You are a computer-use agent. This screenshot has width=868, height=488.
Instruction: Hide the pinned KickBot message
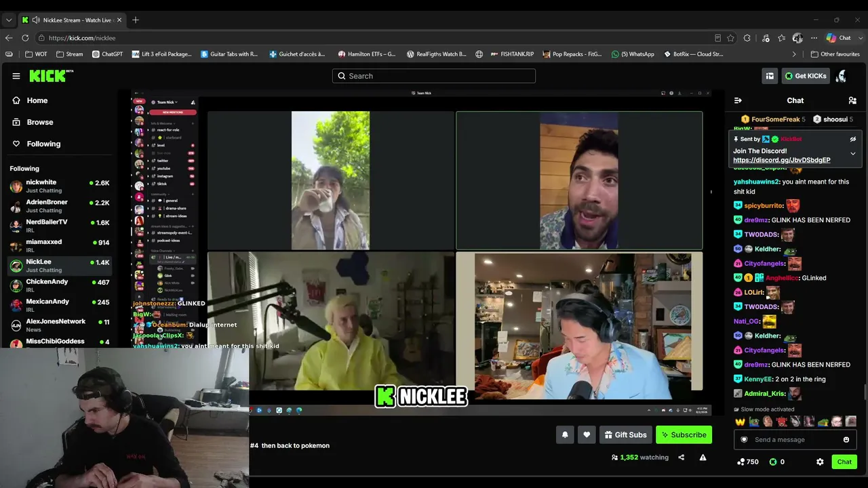(x=853, y=139)
